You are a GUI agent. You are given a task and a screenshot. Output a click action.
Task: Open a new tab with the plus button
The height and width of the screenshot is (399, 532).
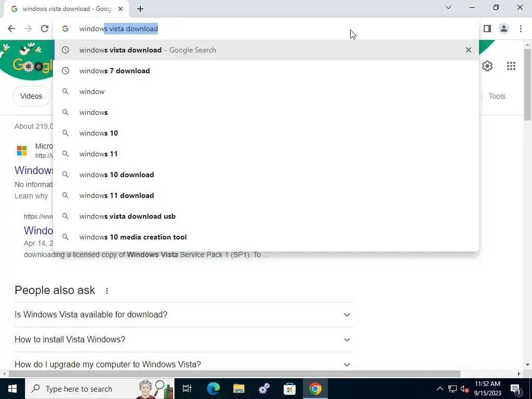pos(140,9)
